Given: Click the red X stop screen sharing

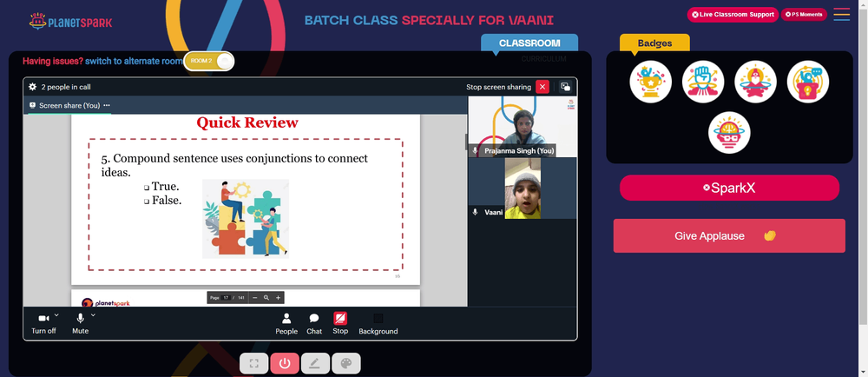Looking at the screenshot, I should coord(542,87).
